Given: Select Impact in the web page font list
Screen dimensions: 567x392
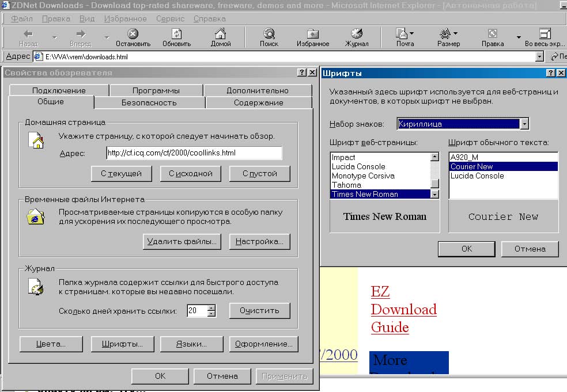Looking at the screenshot, I should tap(380, 157).
